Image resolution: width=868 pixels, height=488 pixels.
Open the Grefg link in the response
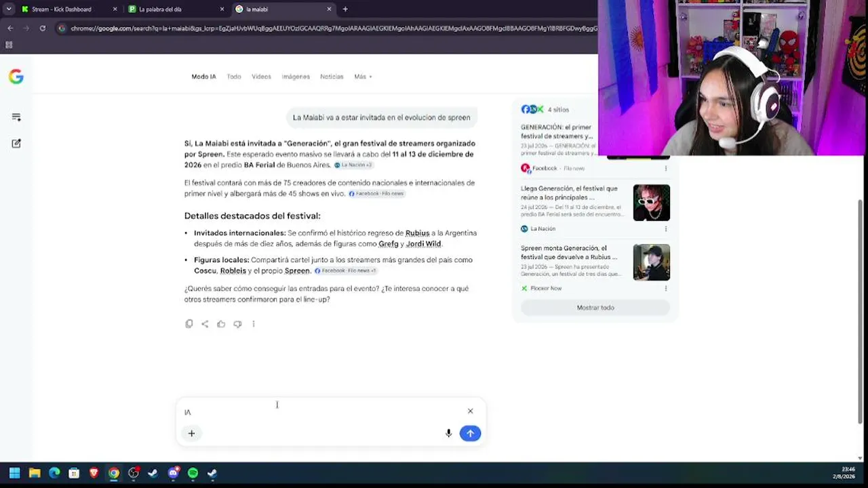pos(389,244)
